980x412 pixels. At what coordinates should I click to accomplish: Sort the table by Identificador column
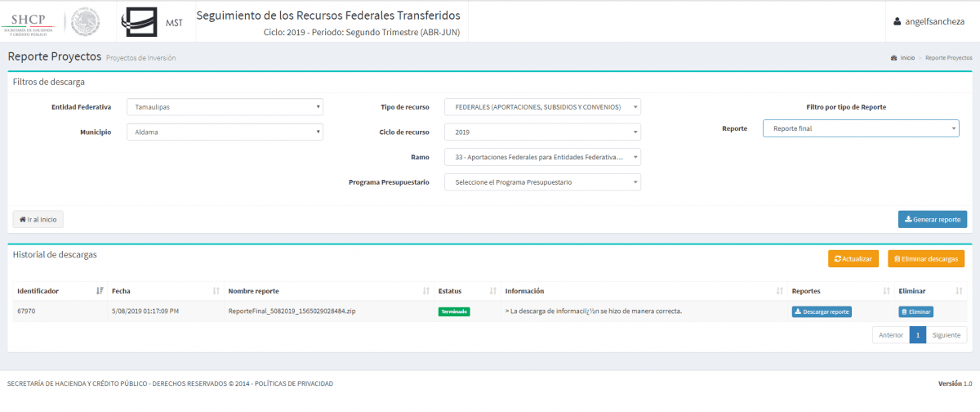100,291
